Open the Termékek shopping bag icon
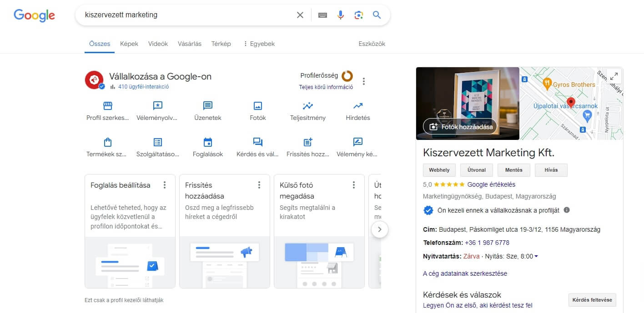 tap(108, 142)
